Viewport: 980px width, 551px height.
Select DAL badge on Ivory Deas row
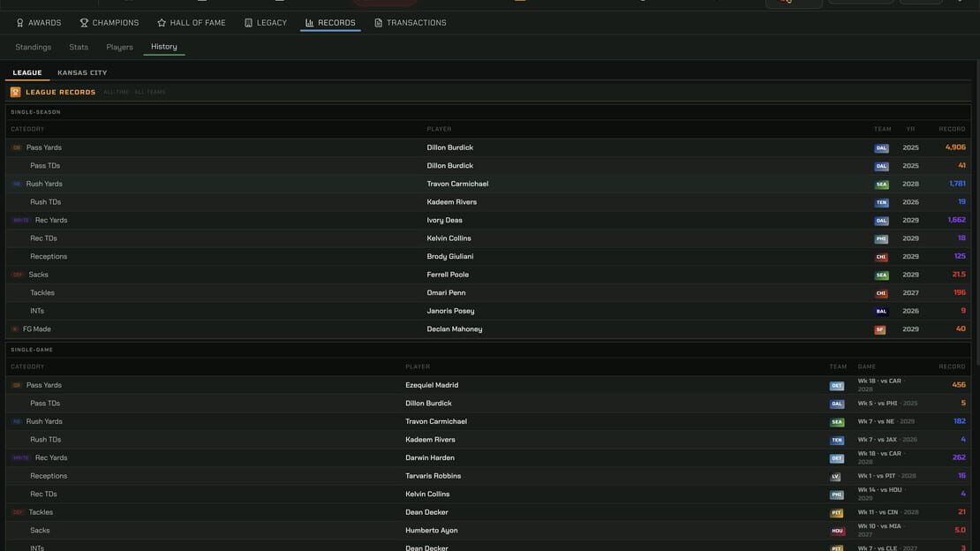[881, 221]
